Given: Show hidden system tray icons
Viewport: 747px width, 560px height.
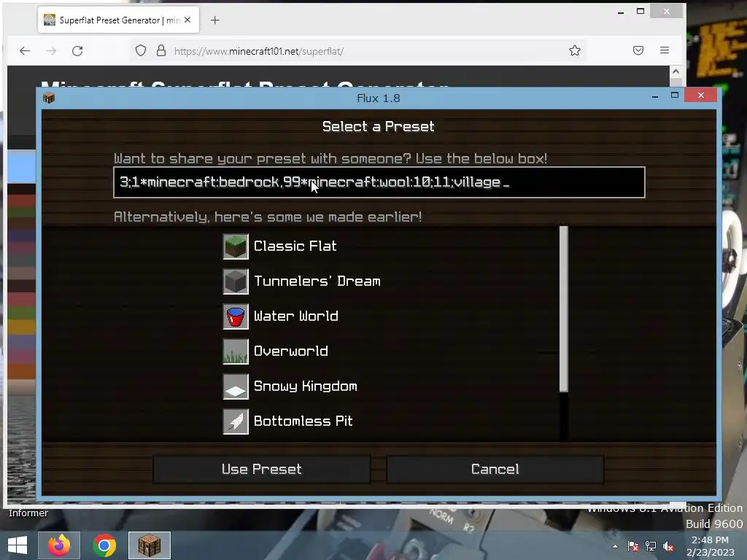Looking at the screenshot, I should coord(615,547).
